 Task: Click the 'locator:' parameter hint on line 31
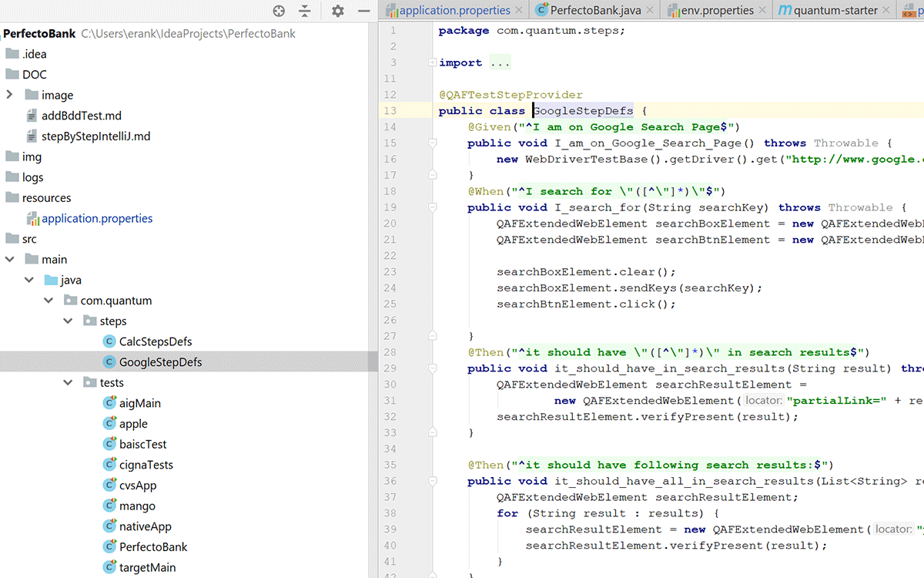[x=764, y=401]
